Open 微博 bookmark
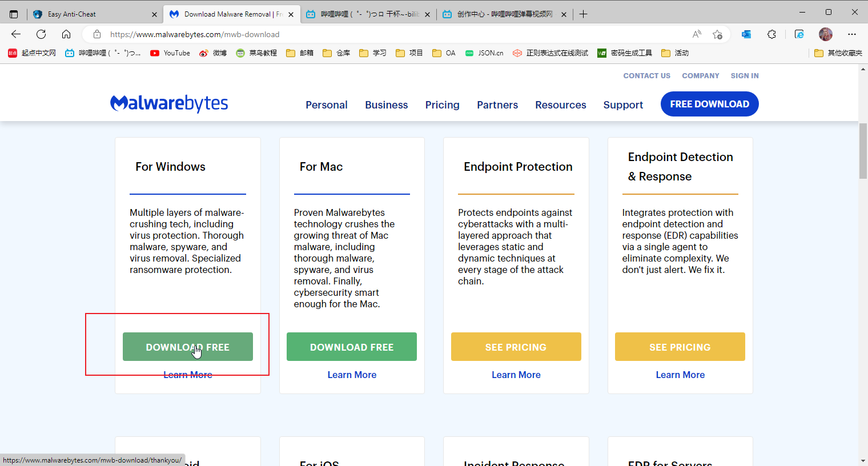The image size is (868, 466). [213, 53]
